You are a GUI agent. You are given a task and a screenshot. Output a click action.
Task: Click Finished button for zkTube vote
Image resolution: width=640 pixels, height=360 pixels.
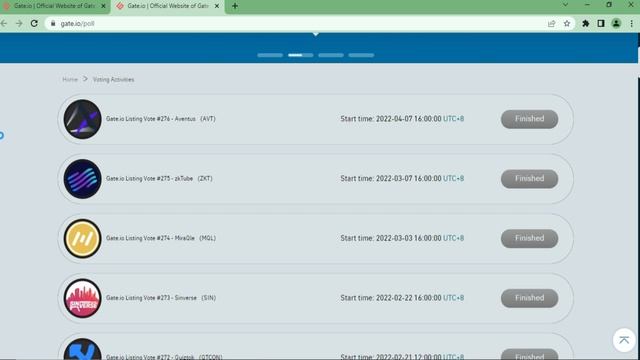point(529,179)
